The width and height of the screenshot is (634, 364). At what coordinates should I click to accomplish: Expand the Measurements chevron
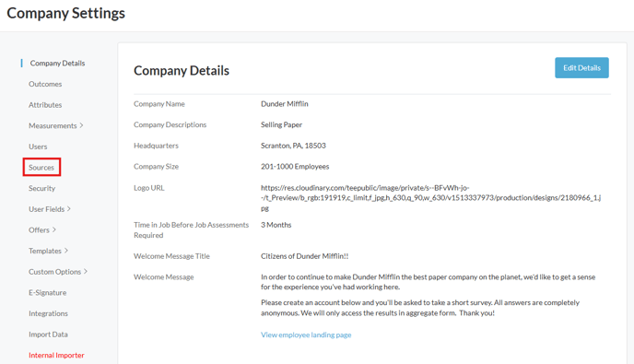coord(81,125)
